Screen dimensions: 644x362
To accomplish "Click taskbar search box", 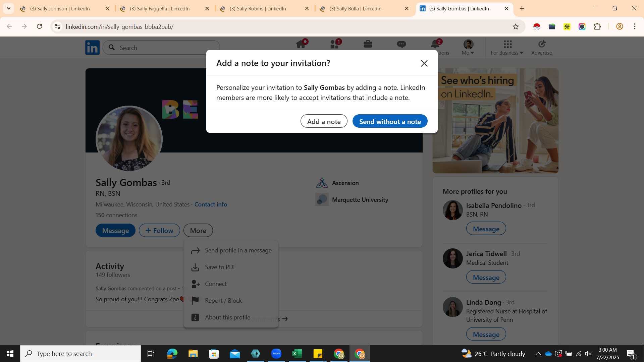I will point(80,354).
